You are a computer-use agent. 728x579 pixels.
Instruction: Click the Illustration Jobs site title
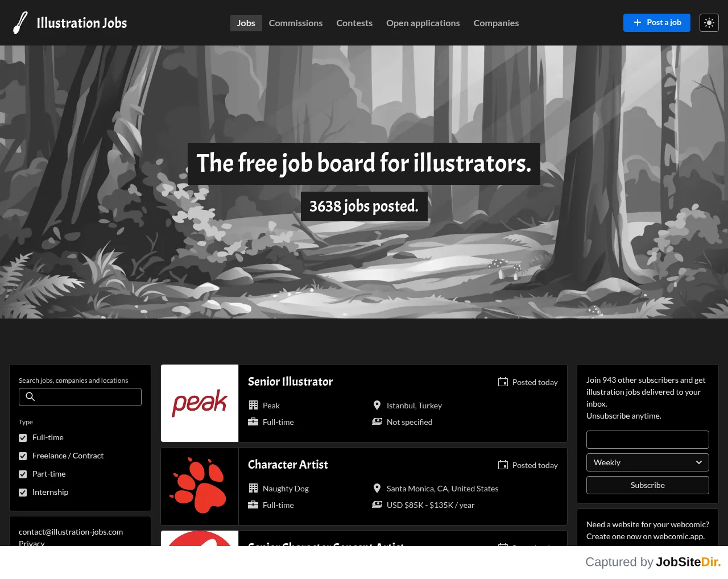(x=82, y=23)
